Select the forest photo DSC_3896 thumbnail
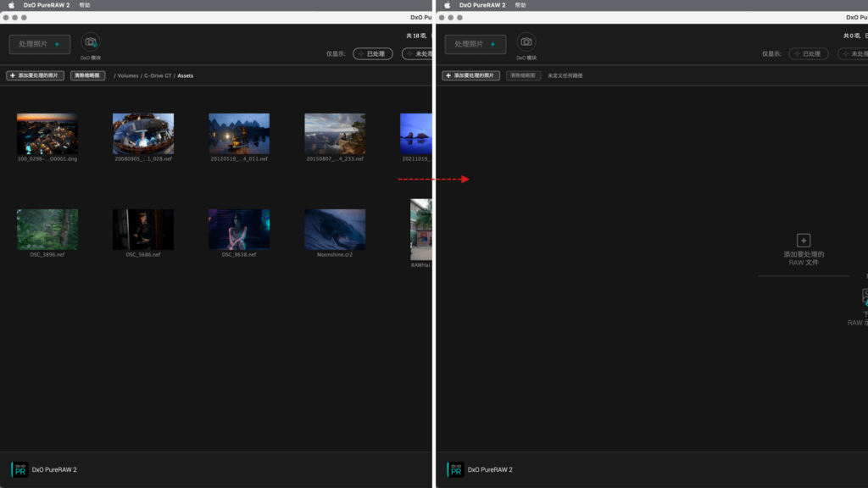 click(x=47, y=230)
